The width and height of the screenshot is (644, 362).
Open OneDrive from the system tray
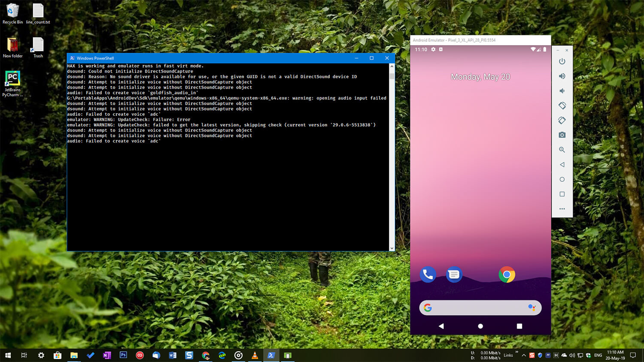564,355
